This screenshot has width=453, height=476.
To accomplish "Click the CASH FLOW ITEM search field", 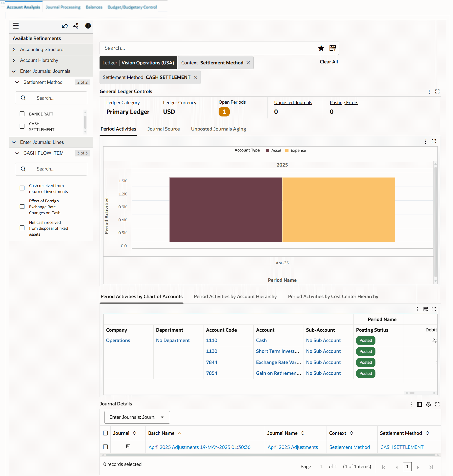I will 51,169.
